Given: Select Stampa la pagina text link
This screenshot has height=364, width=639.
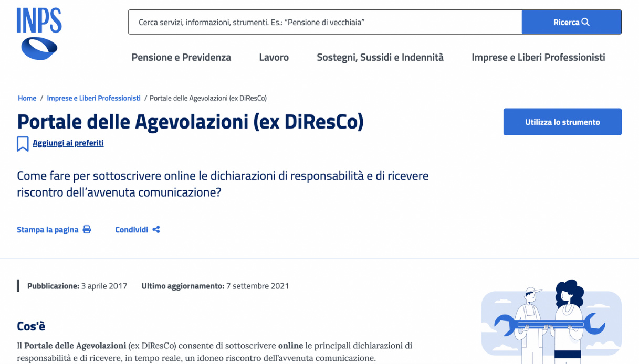Looking at the screenshot, I should click(47, 230).
